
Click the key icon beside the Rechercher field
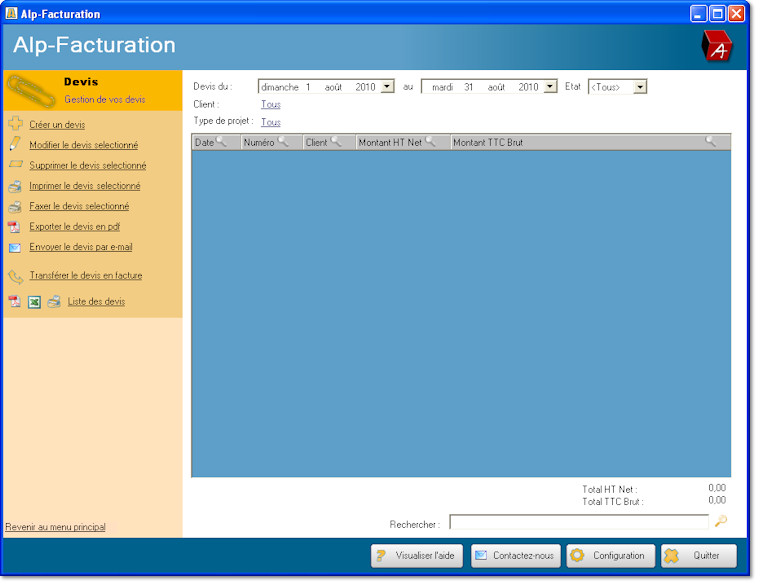(x=721, y=521)
